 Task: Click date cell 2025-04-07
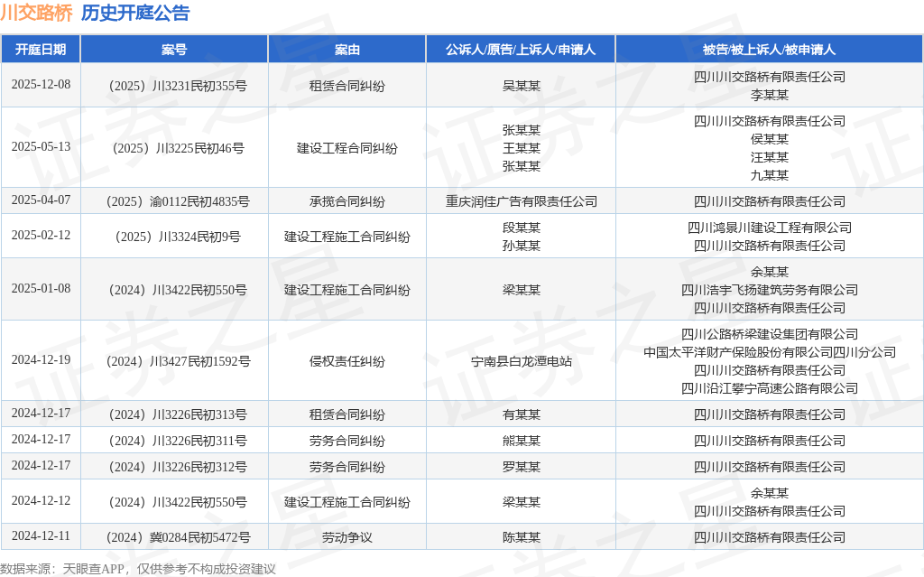[x=41, y=200]
